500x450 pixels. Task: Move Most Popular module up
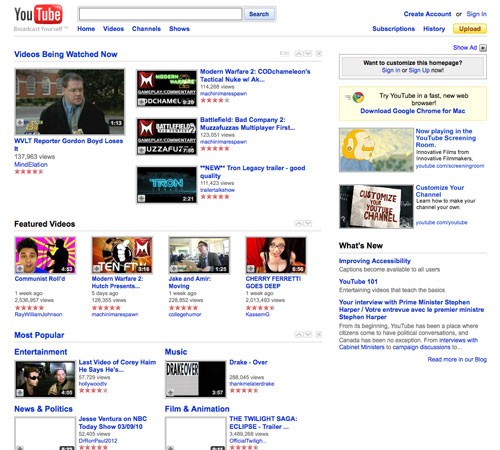tap(299, 334)
